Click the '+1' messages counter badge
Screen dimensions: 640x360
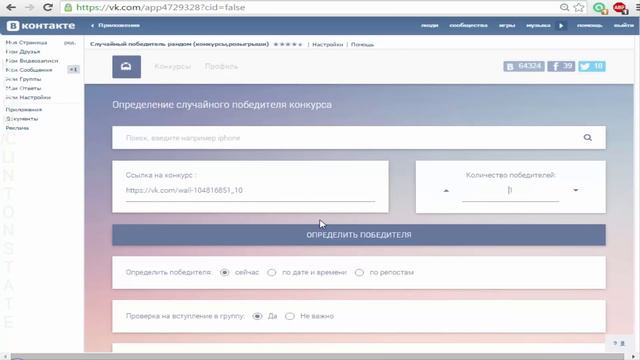tap(73, 69)
